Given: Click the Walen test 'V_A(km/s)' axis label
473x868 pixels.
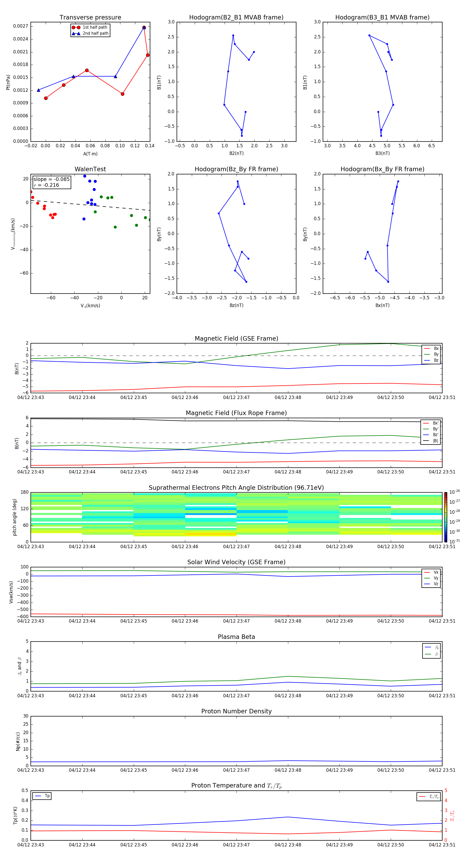Looking at the screenshot, I should [90, 306].
